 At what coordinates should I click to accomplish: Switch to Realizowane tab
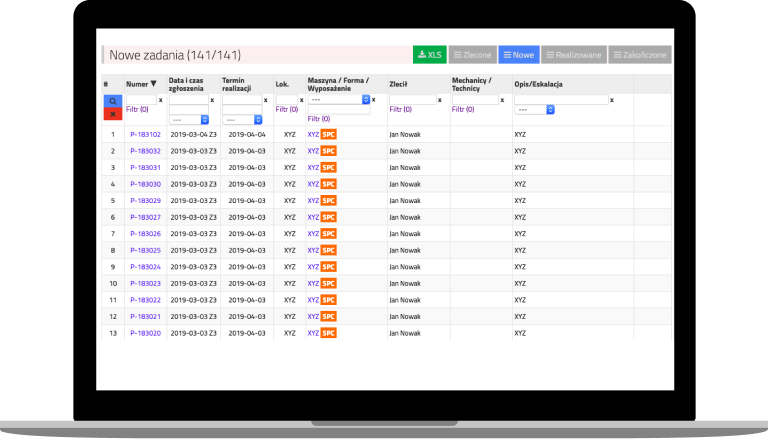574,55
